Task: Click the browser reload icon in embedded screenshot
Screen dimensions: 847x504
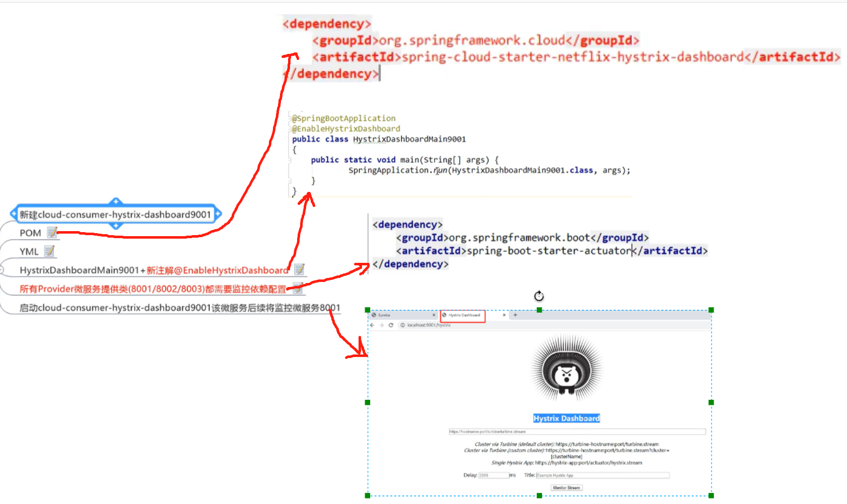Action: click(391, 325)
